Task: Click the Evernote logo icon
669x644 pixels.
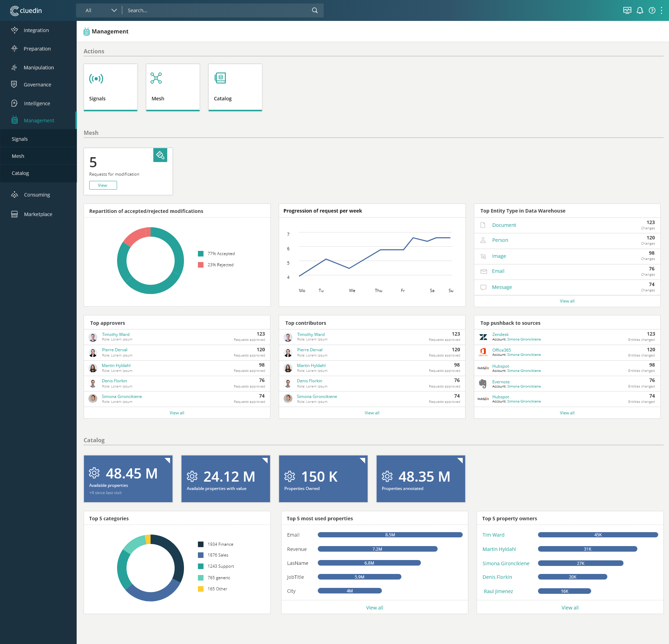Action: click(483, 383)
